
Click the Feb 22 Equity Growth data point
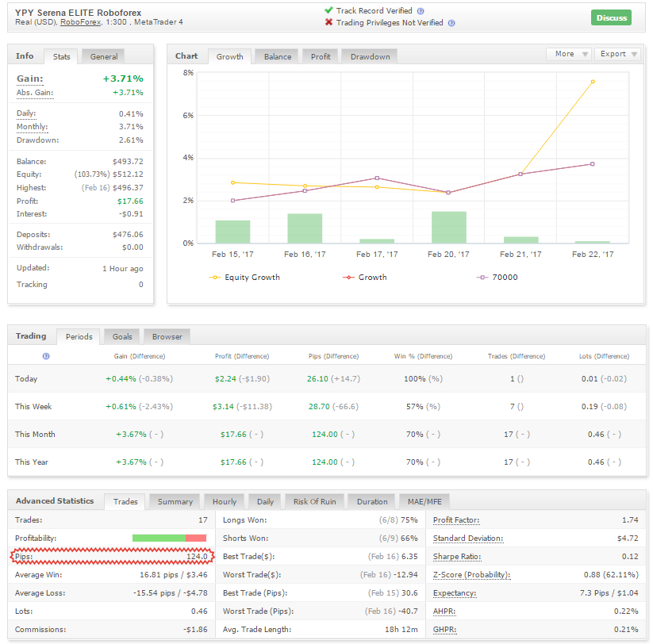[593, 82]
